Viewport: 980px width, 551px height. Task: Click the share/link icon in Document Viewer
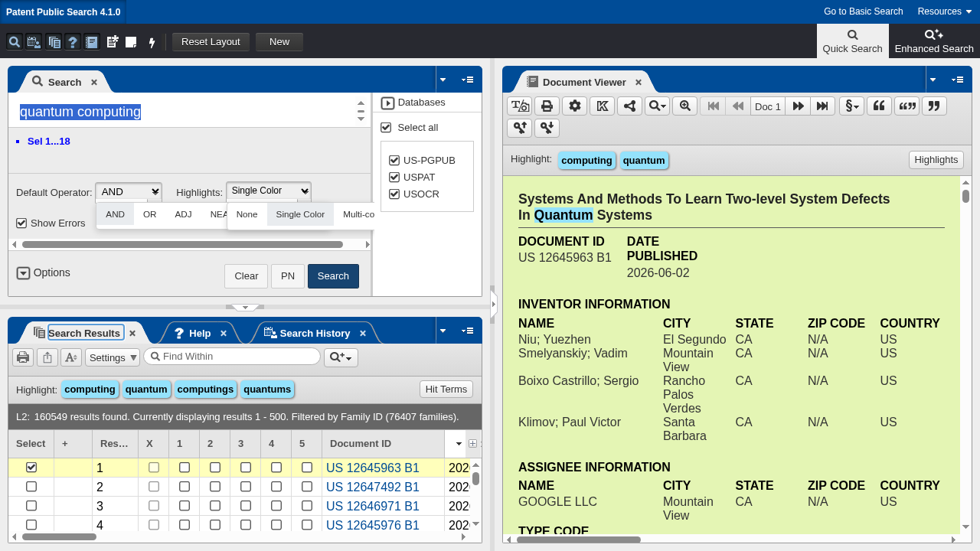click(x=629, y=106)
